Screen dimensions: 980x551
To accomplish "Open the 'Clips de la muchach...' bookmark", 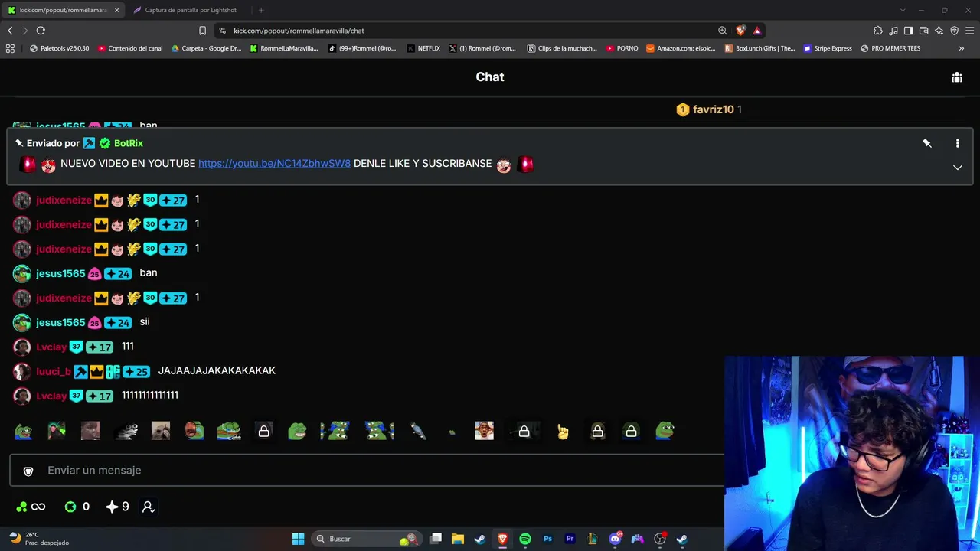I will tap(562, 48).
